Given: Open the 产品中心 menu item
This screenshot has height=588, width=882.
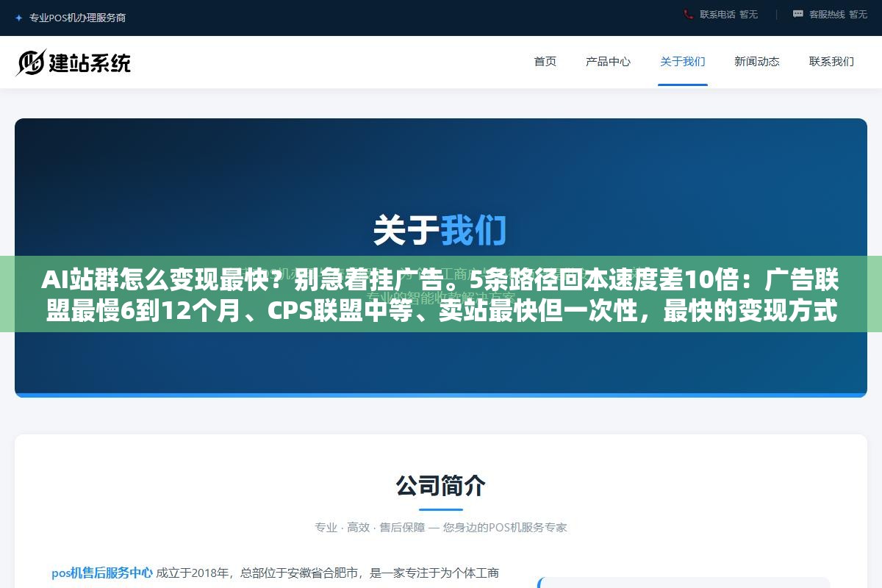Looking at the screenshot, I should [608, 62].
